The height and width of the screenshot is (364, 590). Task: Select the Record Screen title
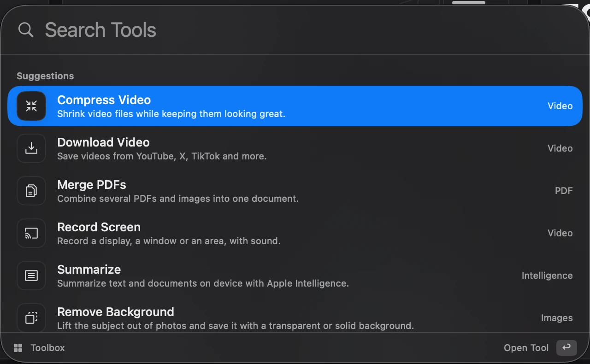coord(99,227)
